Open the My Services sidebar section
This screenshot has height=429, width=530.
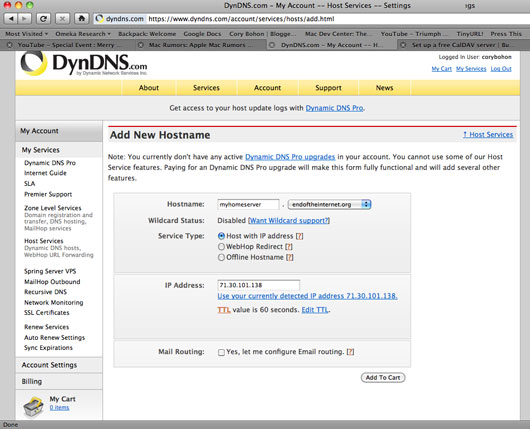(59, 150)
